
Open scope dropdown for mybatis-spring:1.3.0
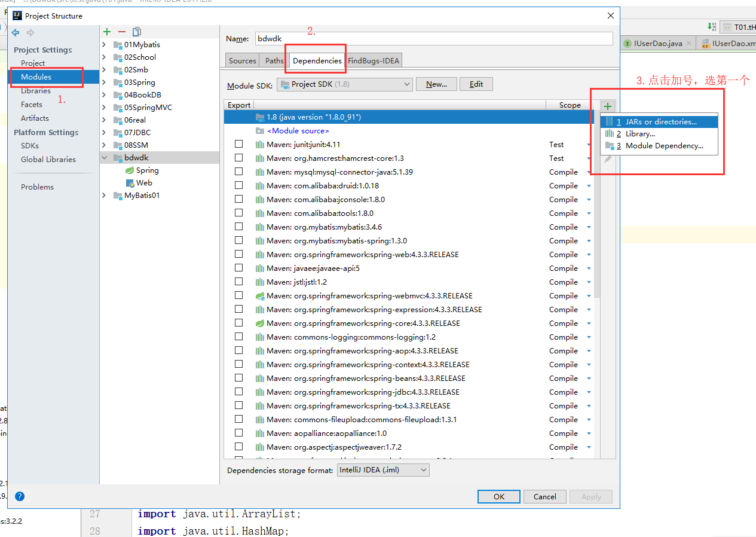(589, 241)
